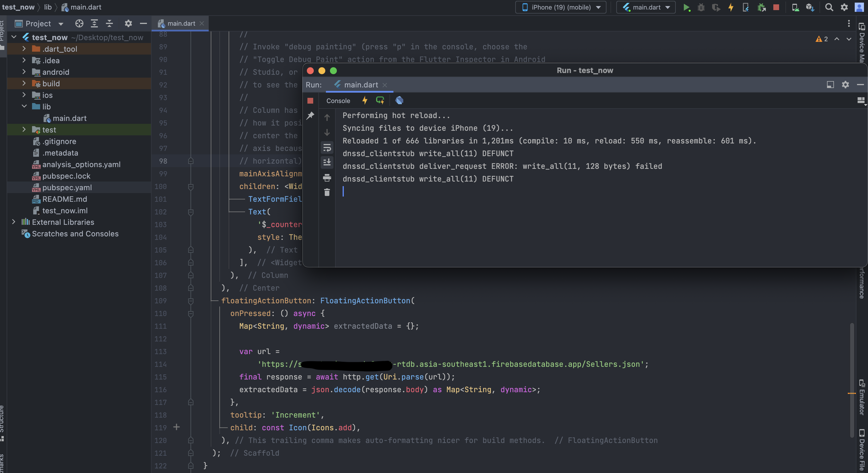
Task: Expand the android folder in the project tree
Action: 24,72
